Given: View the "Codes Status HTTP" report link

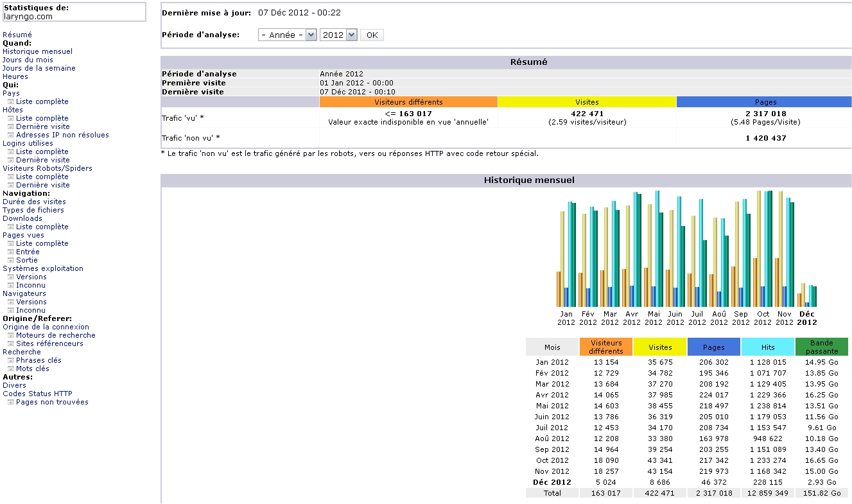Looking at the screenshot, I should tap(37, 394).
